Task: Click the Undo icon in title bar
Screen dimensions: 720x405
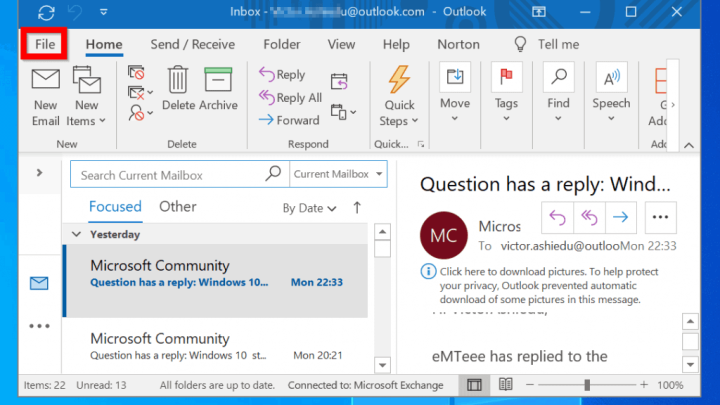Action: pyautogui.click(x=75, y=12)
